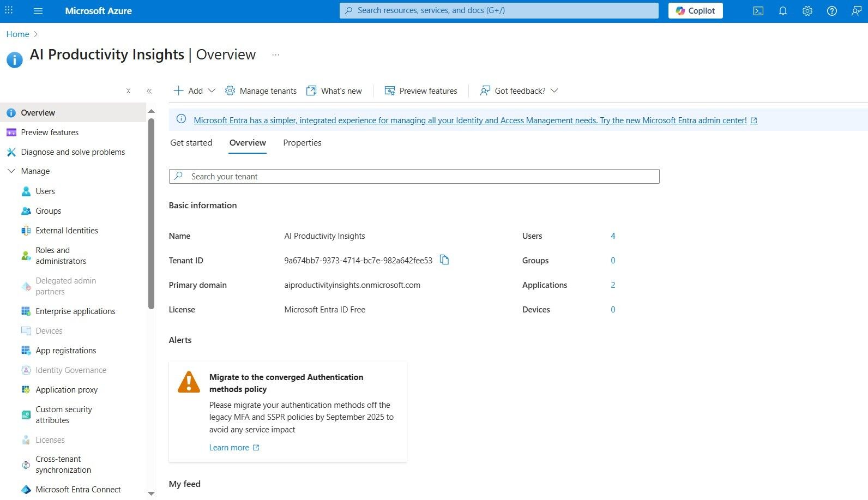Image resolution: width=868 pixels, height=500 pixels.
Task: Open the Add dropdown in the toolbar
Action: (x=194, y=91)
